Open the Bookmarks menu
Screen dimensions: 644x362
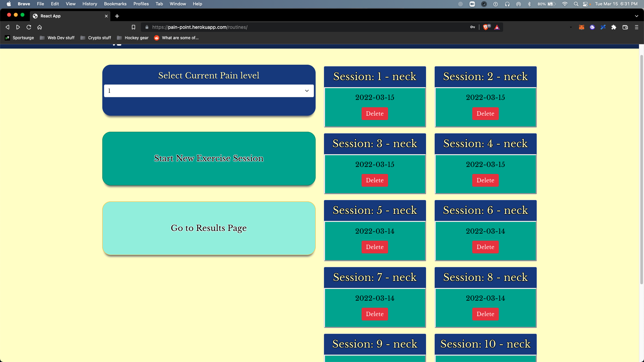coord(115,4)
